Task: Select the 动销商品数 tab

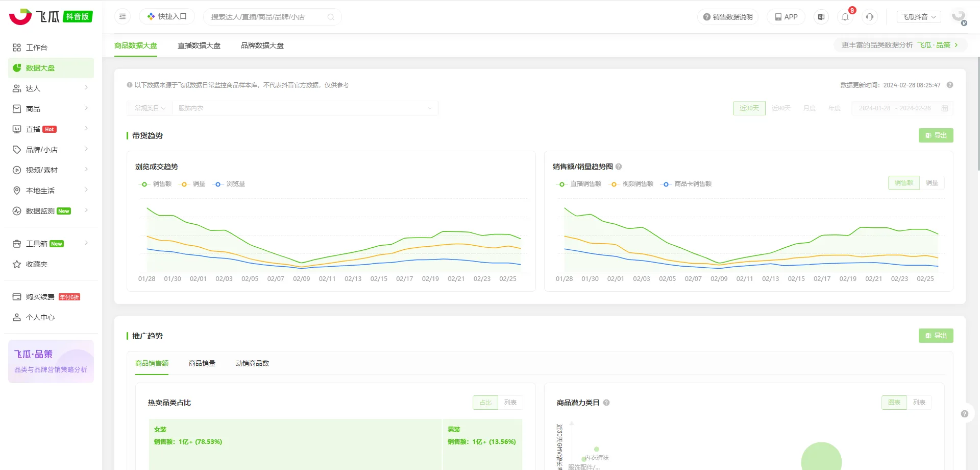Action: pyautogui.click(x=252, y=363)
